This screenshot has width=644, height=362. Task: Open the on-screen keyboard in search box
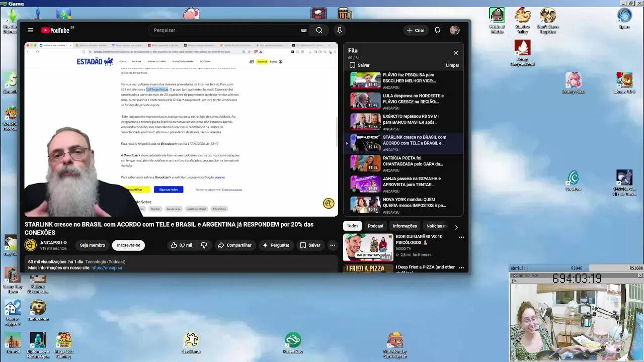(303, 30)
